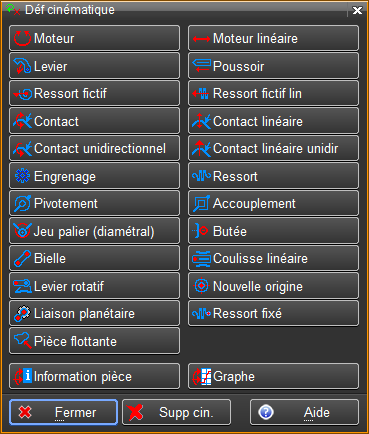Click the Bielle connecting rod icon
369x434 pixels.
[x=22, y=258]
